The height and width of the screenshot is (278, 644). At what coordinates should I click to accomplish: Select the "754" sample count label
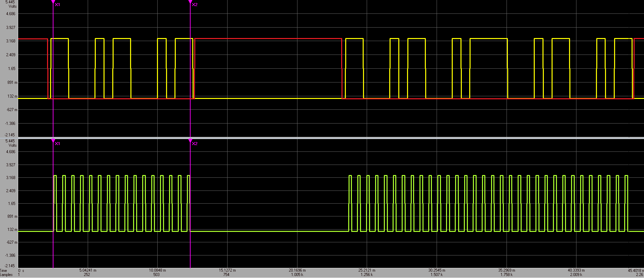226,275
